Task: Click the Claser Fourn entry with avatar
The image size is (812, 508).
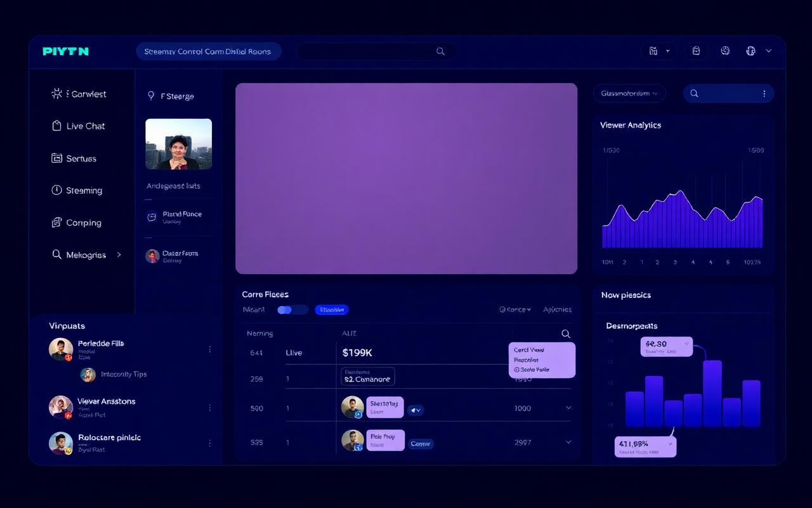Action: [172, 256]
